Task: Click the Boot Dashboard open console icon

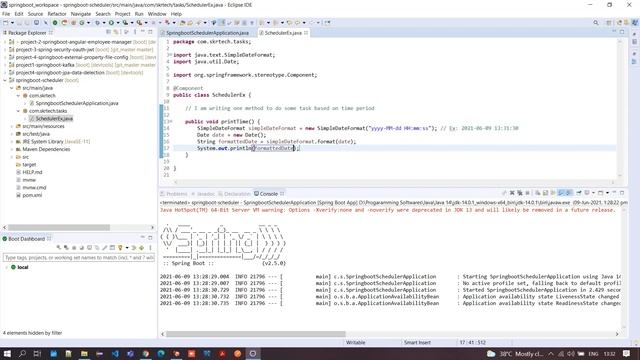Action: pyautogui.click(x=89, y=248)
